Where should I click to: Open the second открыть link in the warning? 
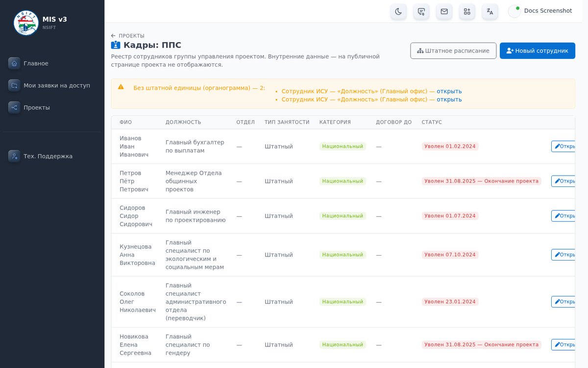(449, 100)
